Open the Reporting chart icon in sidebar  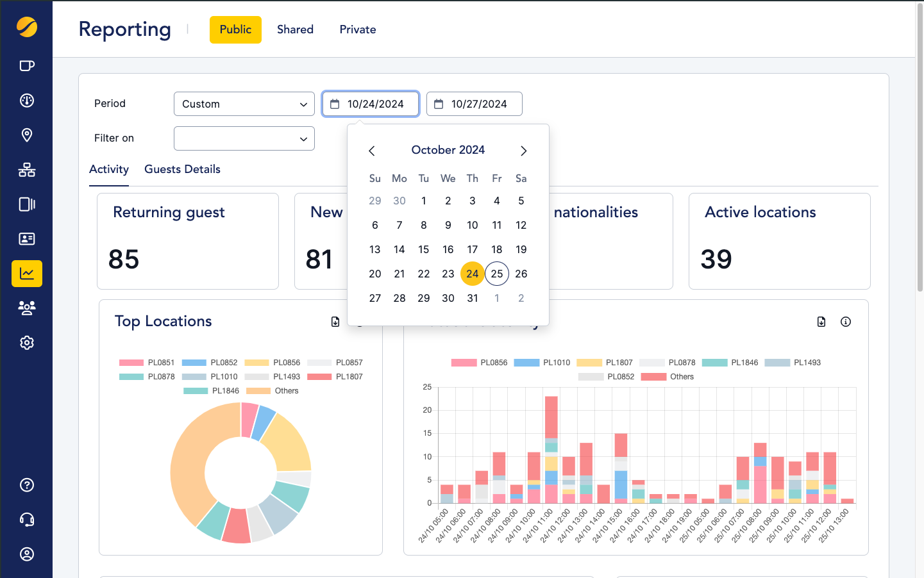[x=26, y=273]
